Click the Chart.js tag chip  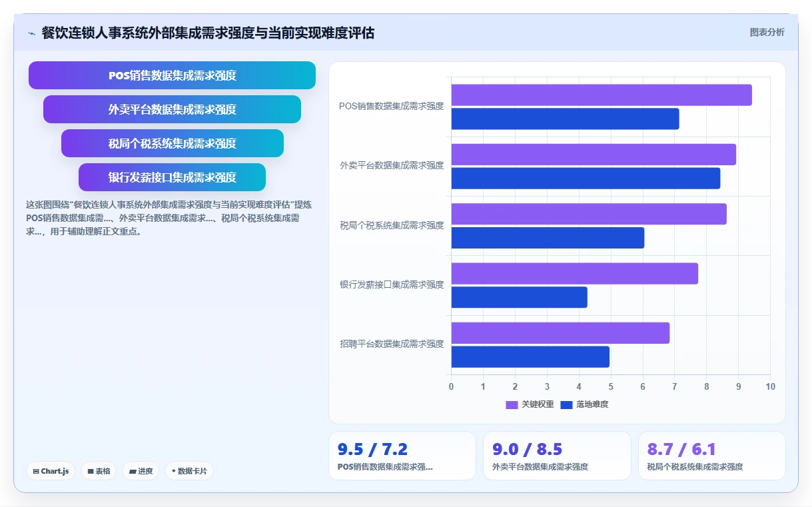(51, 471)
